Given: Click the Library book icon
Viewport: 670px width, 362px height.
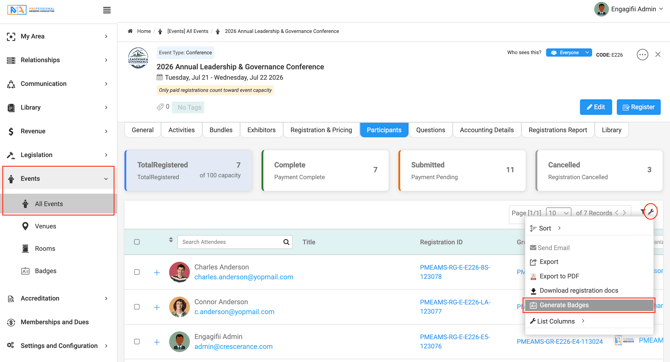Looking at the screenshot, I should click(x=11, y=108).
